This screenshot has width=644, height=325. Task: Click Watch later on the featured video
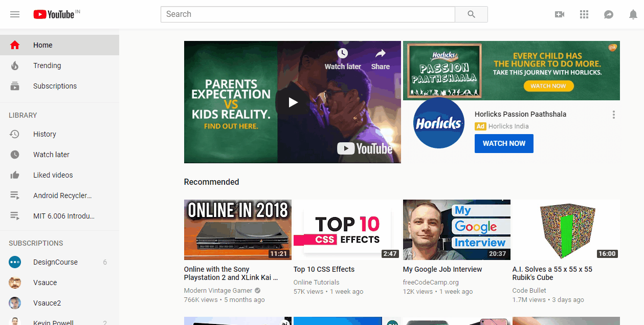[x=343, y=59]
